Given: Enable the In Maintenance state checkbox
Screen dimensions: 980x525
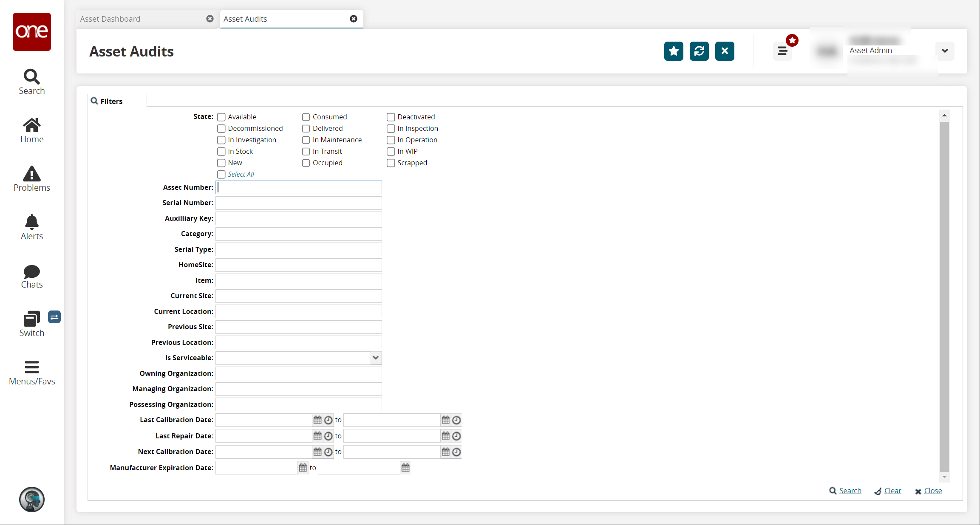Looking at the screenshot, I should click(x=306, y=140).
